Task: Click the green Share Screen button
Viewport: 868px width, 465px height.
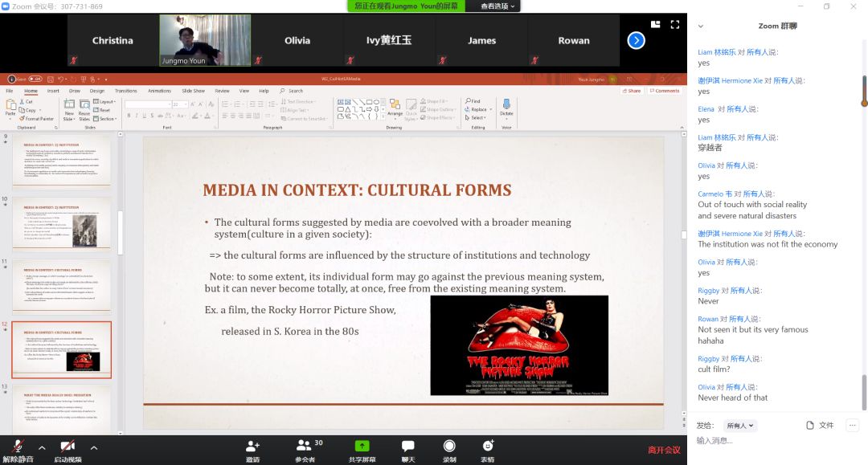Action: click(x=362, y=447)
